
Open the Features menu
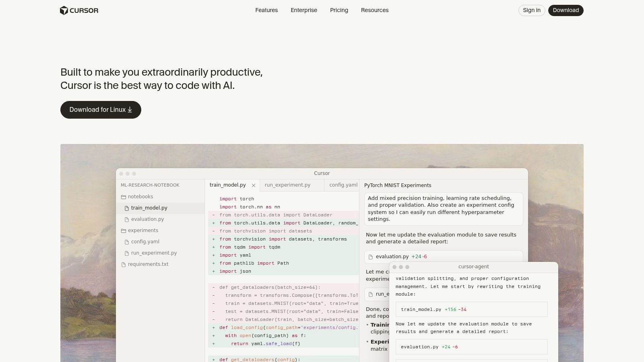click(x=266, y=10)
